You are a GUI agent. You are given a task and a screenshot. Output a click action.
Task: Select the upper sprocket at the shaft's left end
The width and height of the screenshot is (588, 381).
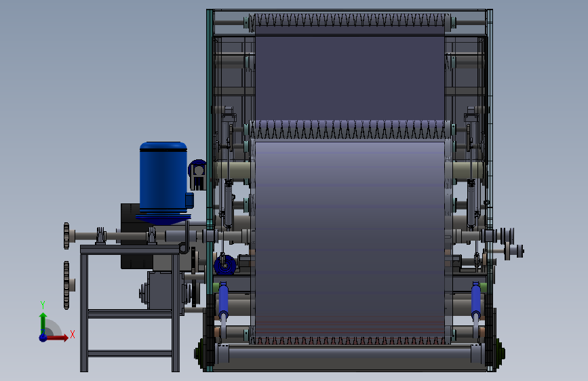(66, 236)
